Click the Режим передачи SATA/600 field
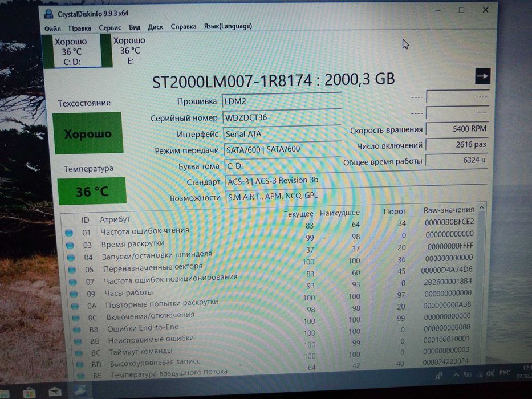Screen dimensions: 532x399 tap(282, 149)
